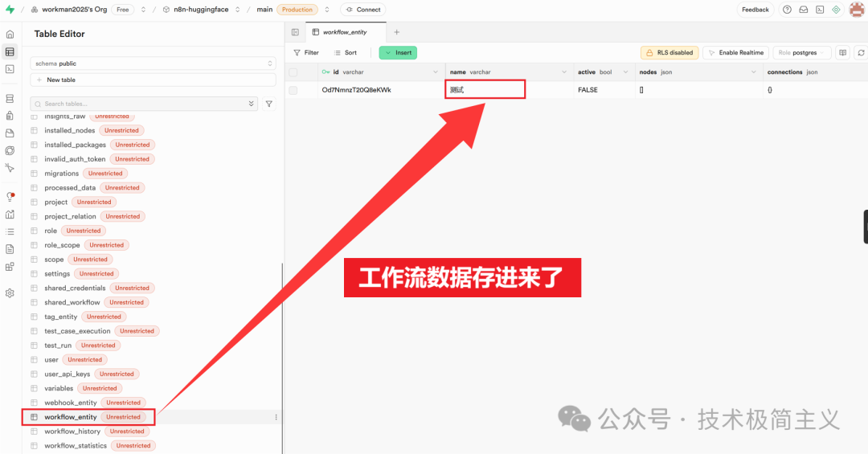Open sort options in Search tables box
868x454 pixels.
pyautogui.click(x=251, y=104)
